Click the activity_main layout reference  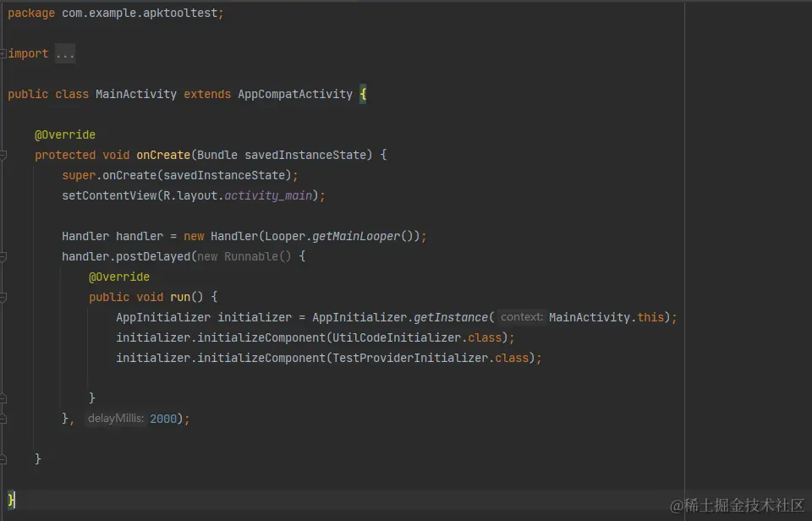(x=268, y=195)
